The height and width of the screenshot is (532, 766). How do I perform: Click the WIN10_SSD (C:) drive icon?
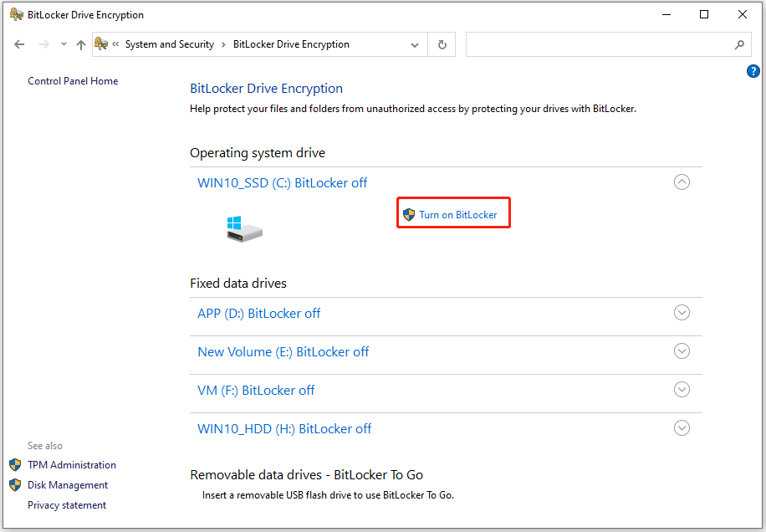(244, 229)
